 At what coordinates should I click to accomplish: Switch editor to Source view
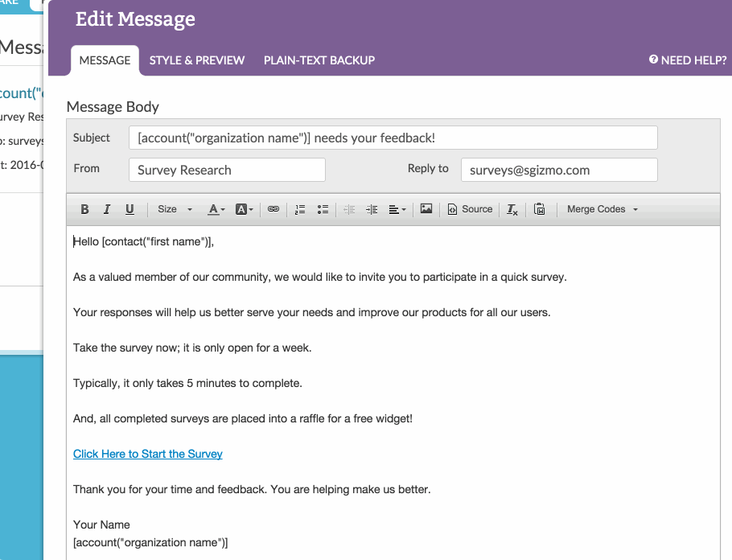point(470,209)
